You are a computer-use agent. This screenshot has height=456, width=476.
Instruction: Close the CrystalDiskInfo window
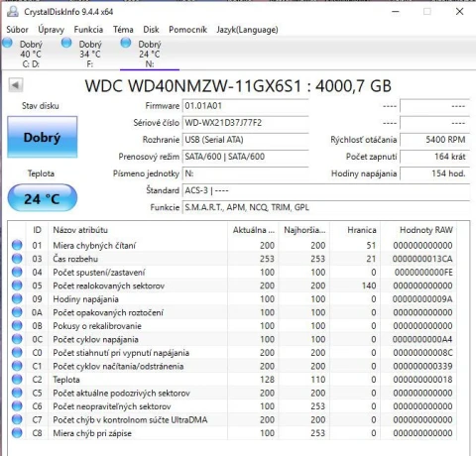[459, 12]
